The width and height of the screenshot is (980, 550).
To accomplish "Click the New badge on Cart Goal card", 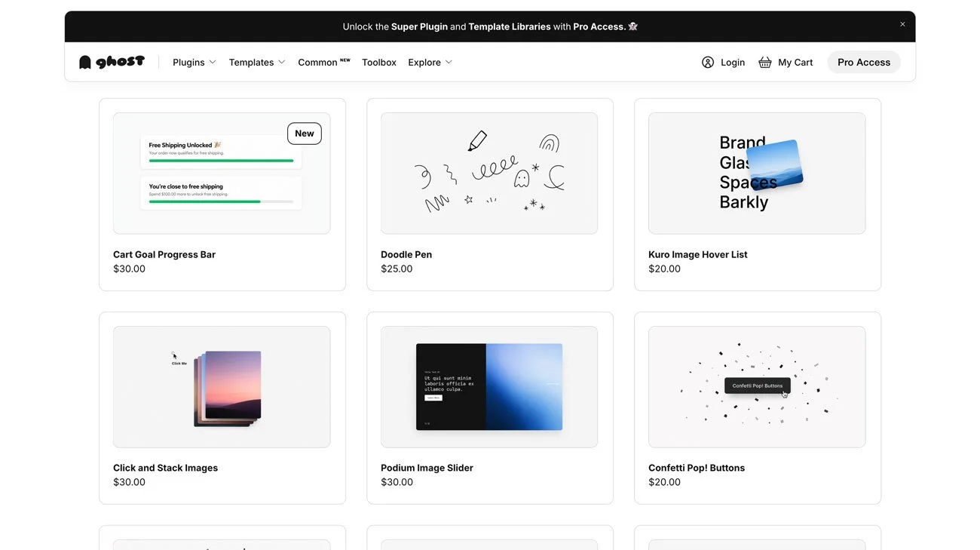I will [305, 134].
